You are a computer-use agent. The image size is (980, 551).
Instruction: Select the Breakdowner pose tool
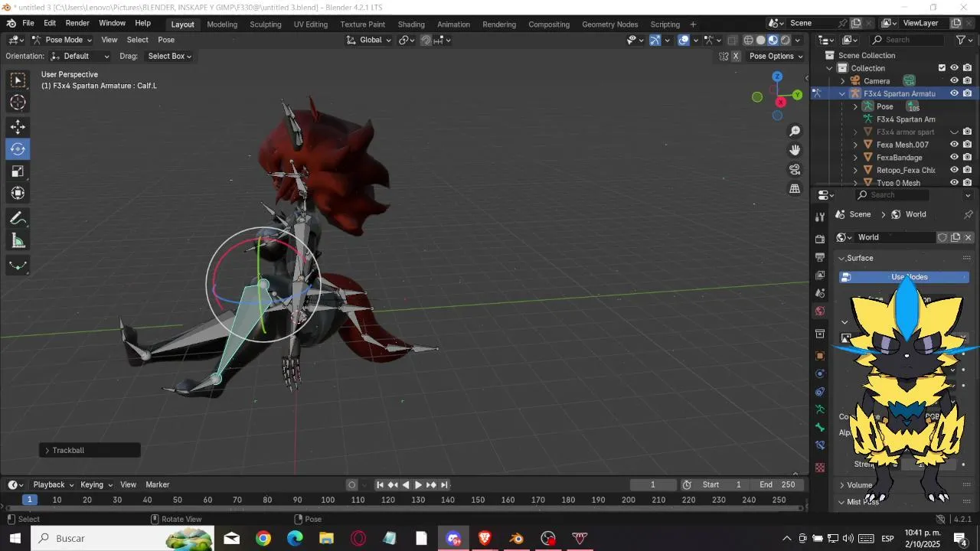pos(18,266)
